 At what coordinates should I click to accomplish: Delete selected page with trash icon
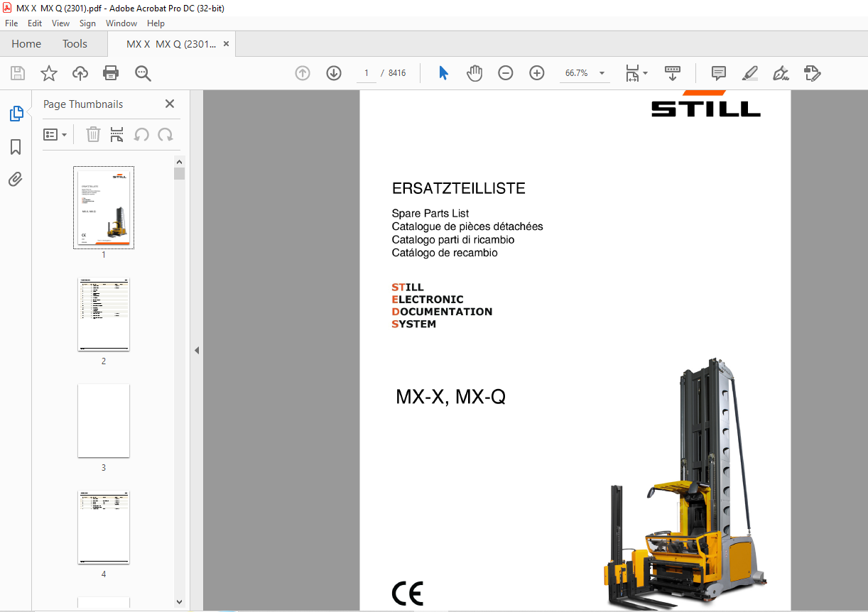tap(93, 134)
